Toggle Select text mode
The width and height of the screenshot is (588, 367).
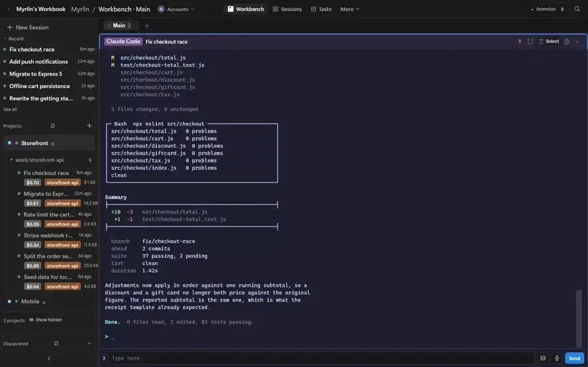[x=549, y=42]
